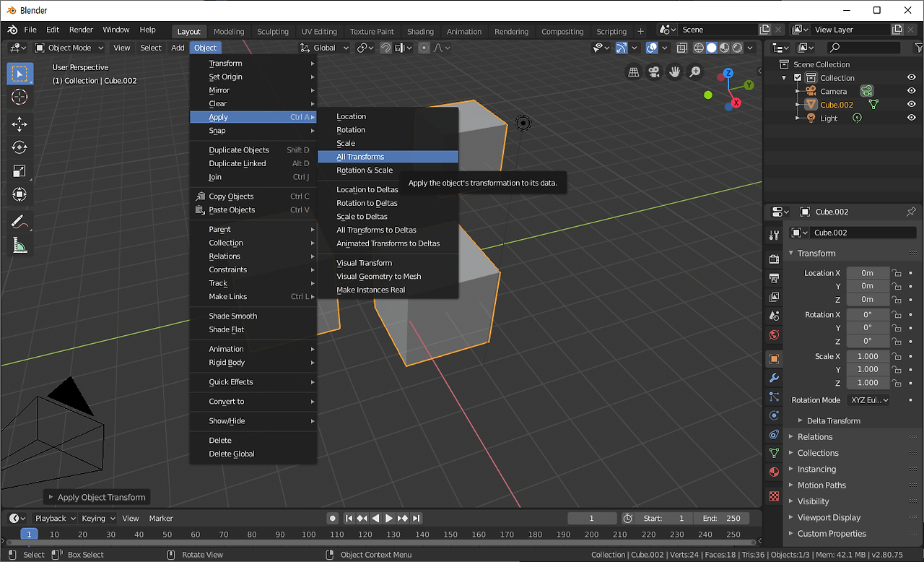
Task: Activate the Measure tool
Action: 20,244
